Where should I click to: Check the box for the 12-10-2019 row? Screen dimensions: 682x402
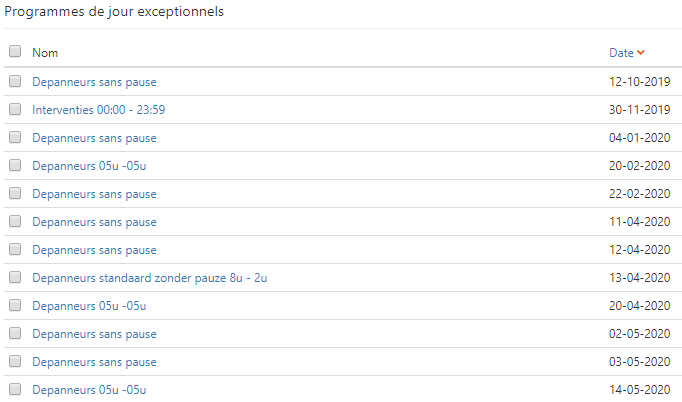[15, 81]
